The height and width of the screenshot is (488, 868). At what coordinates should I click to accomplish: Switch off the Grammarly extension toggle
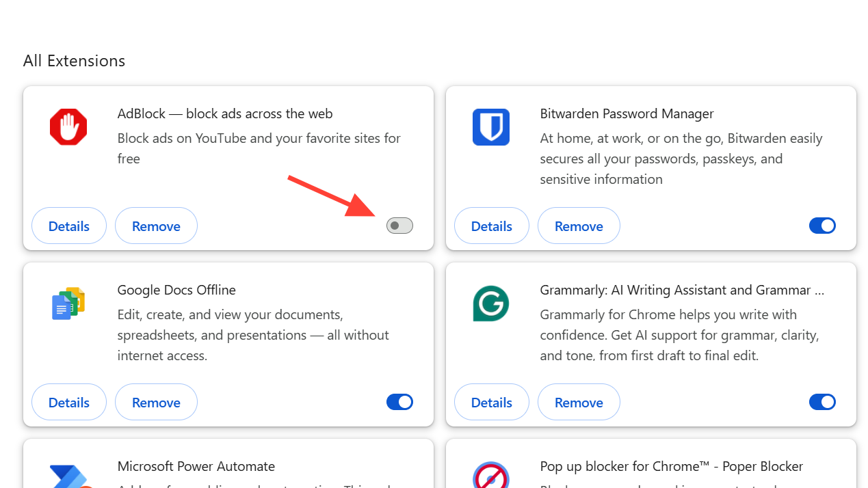pos(822,402)
